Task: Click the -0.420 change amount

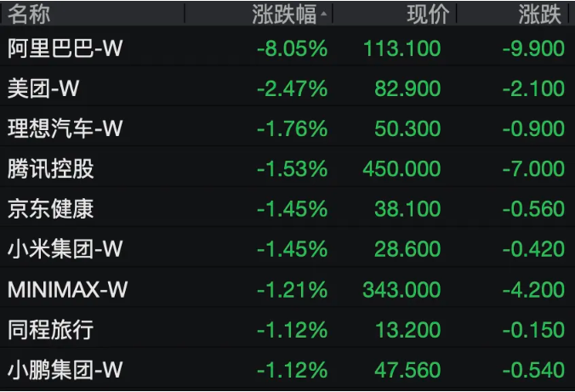Action: pyautogui.click(x=533, y=249)
